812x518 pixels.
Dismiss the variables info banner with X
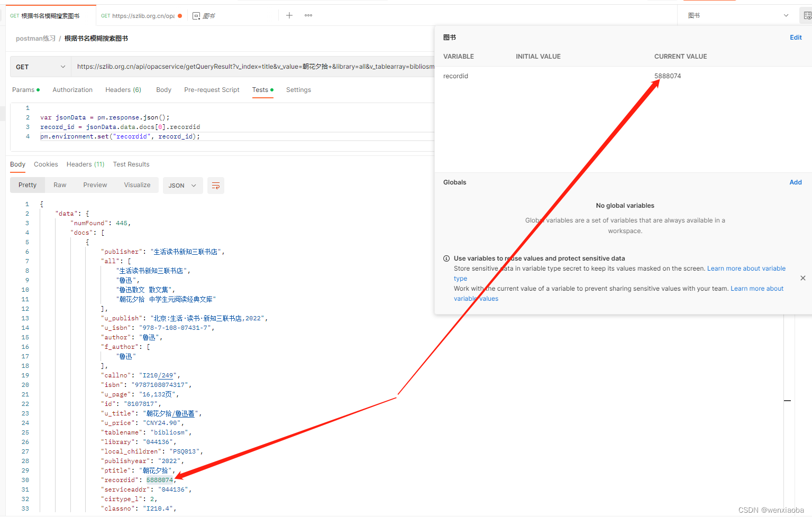coord(803,278)
